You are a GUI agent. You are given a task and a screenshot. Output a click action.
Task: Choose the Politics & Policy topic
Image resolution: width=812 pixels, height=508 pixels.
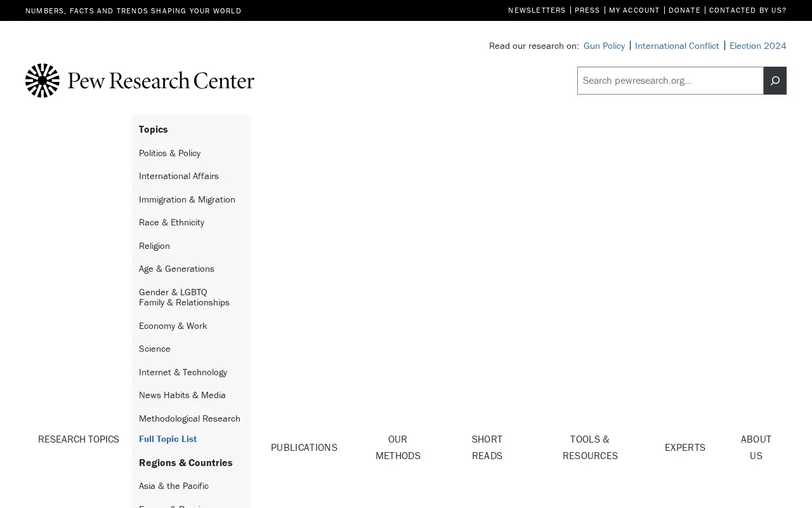169,153
